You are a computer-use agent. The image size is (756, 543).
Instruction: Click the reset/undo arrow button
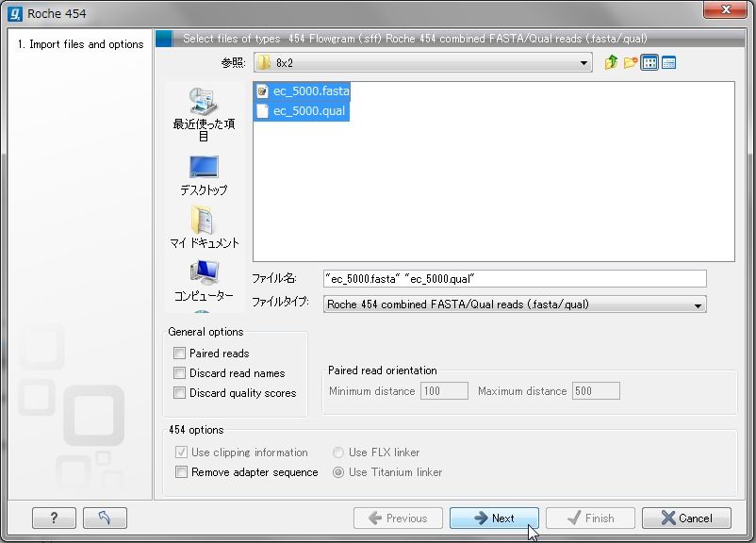[105, 518]
